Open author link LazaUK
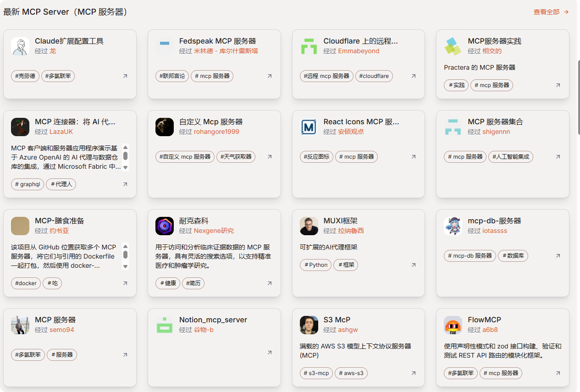This screenshot has width=580, height=392. 61,132
